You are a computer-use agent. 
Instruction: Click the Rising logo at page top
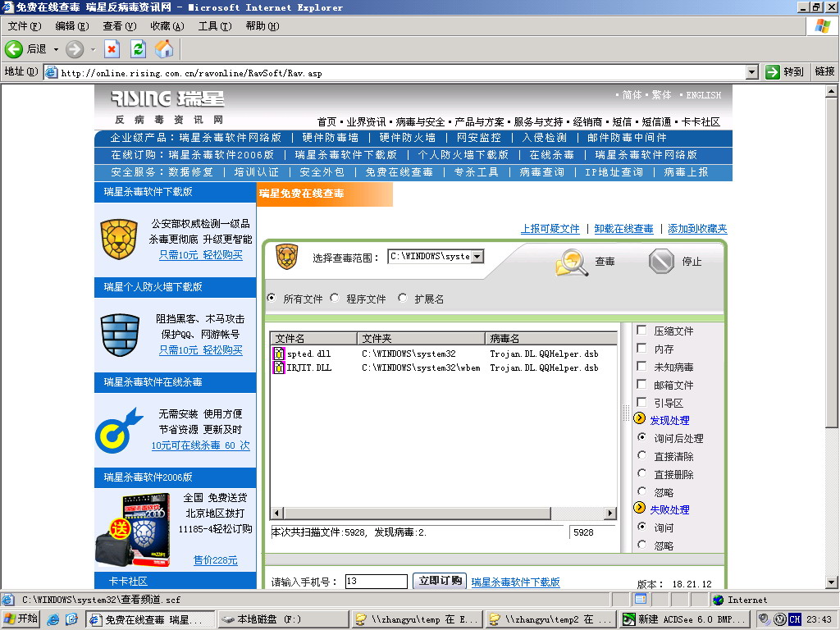(x=167, y=98)
